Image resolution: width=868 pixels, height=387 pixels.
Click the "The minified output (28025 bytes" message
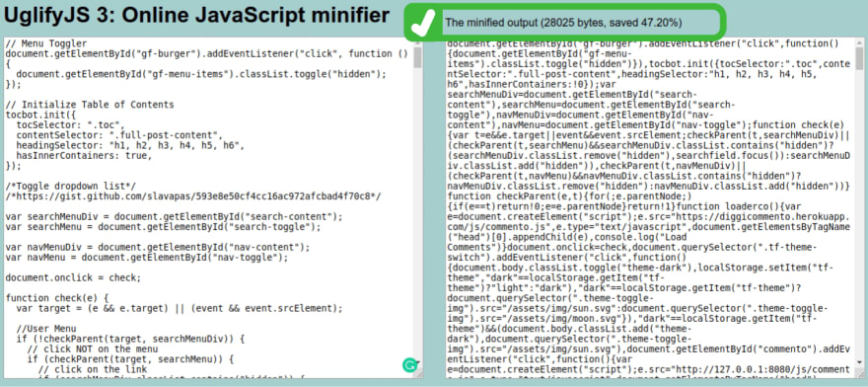click(563, 23)
